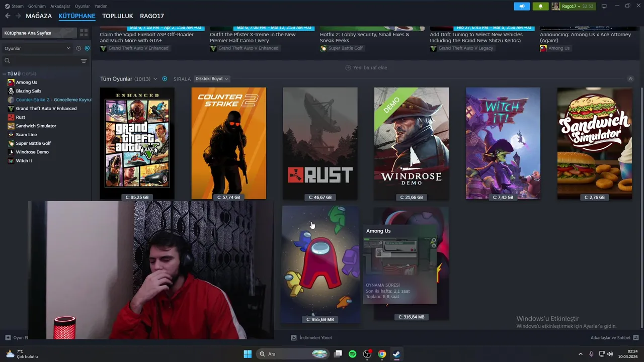Screen dimensions: 644x362
Task: Click Yeni bir raf ekle
Action: (x=366, y=68)
